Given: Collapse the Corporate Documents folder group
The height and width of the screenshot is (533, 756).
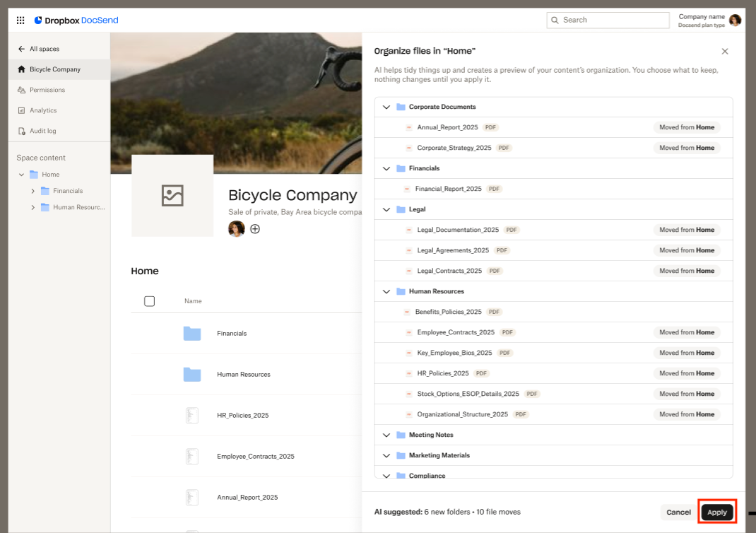Looking at the screenshot, I should tap(386, 107).
